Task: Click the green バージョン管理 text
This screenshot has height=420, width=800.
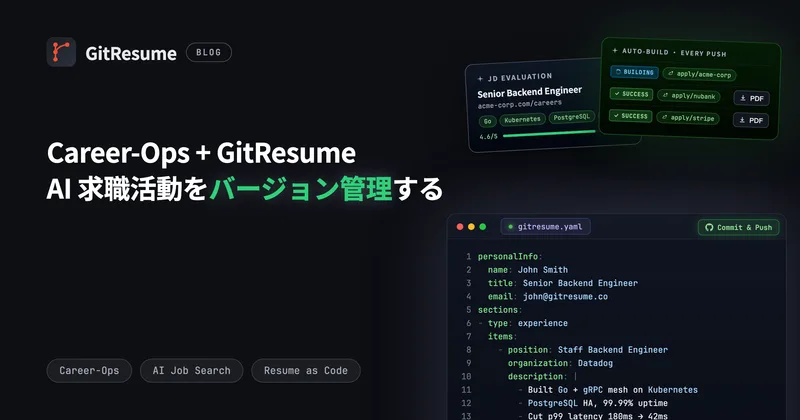Action: [x=301, y=189]
